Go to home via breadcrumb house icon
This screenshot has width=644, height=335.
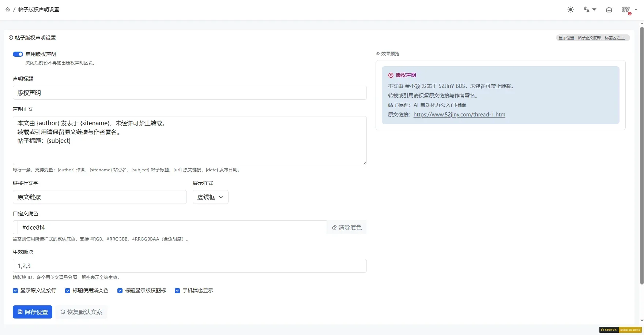coord(8,10)
